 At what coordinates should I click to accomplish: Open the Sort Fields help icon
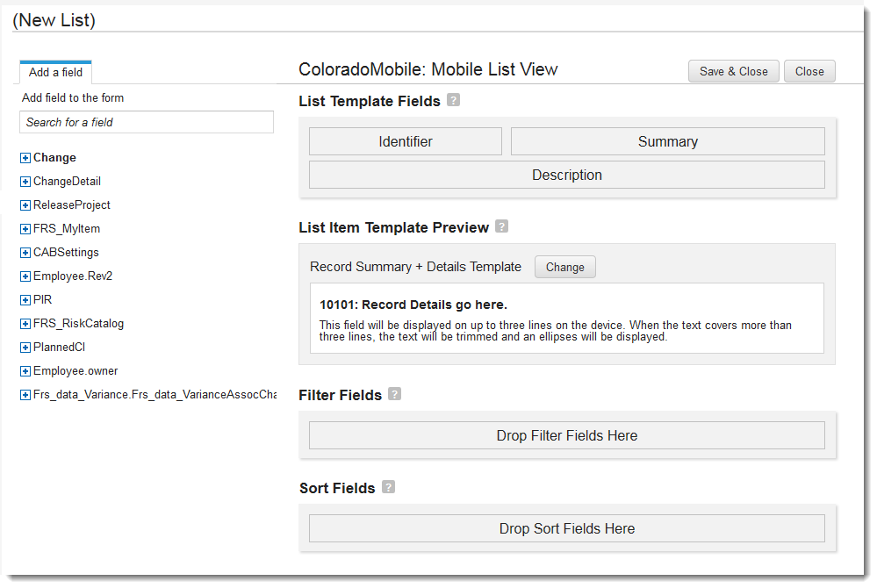(388, 487)
